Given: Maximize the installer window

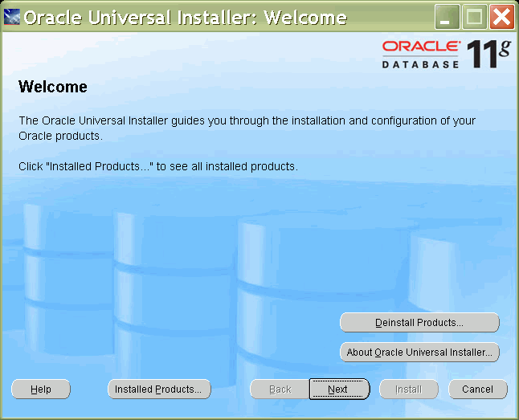Looking at the screenshot, I should pos(475,17).
